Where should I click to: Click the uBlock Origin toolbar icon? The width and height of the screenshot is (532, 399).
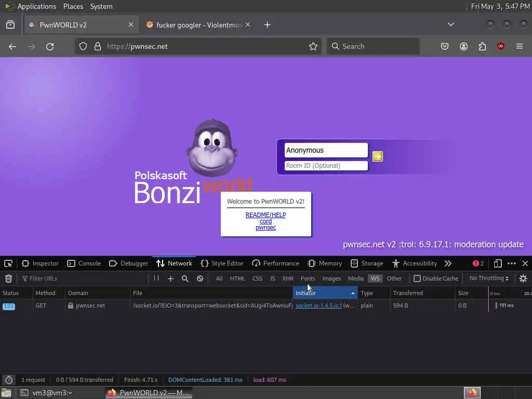click(x=501, y=46)
